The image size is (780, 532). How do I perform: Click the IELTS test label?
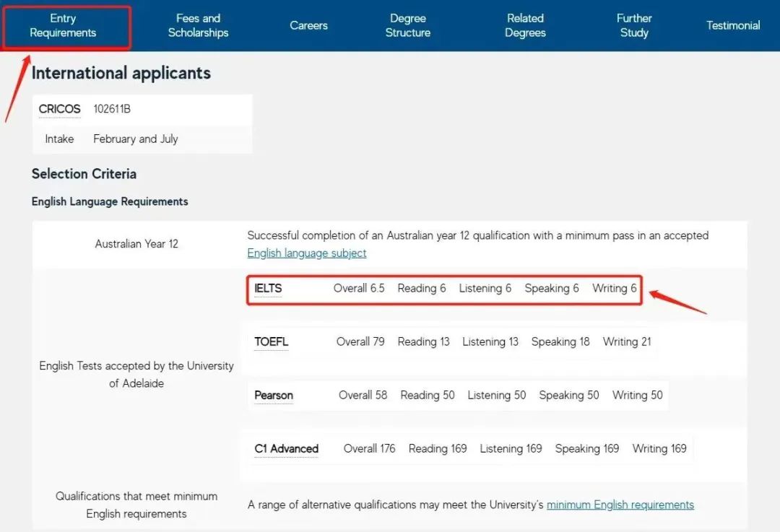coord(268,288)
